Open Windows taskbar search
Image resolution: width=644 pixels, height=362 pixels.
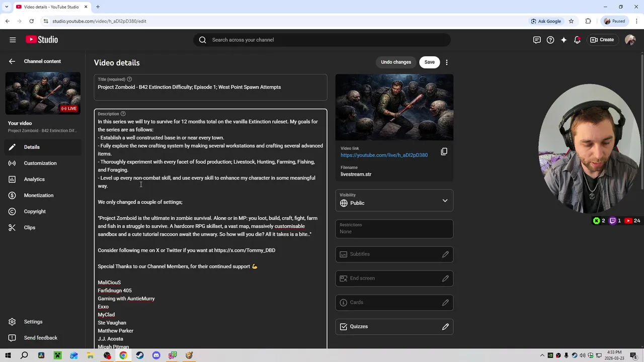24,355
